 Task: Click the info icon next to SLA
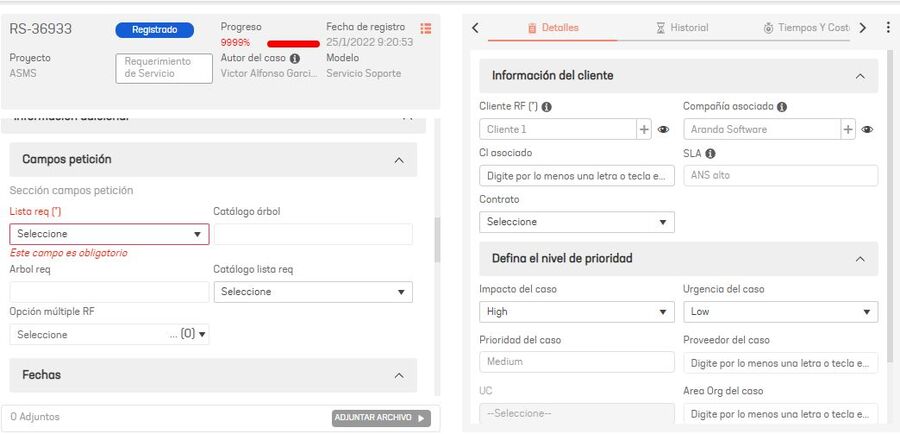[710, 153]
